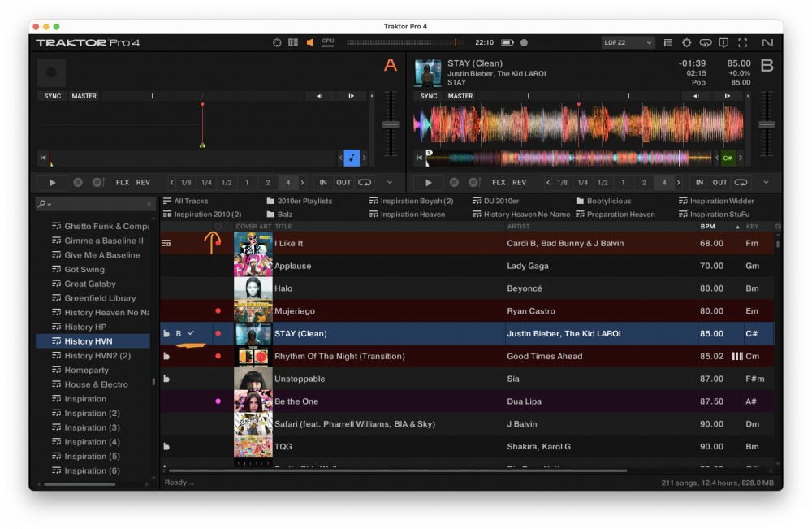812x529 pixels.
Task: Show larger loop sizes on Deck B
Action: 678,182
